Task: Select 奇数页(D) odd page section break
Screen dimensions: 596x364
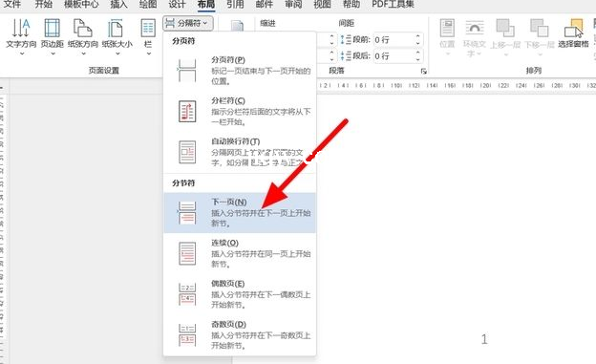Action: (240, 334)
